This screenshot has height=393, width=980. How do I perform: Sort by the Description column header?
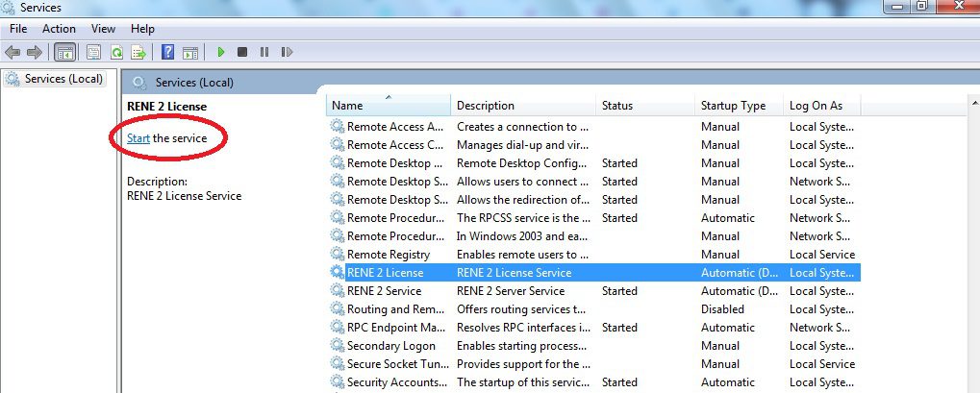pos(523,106)
